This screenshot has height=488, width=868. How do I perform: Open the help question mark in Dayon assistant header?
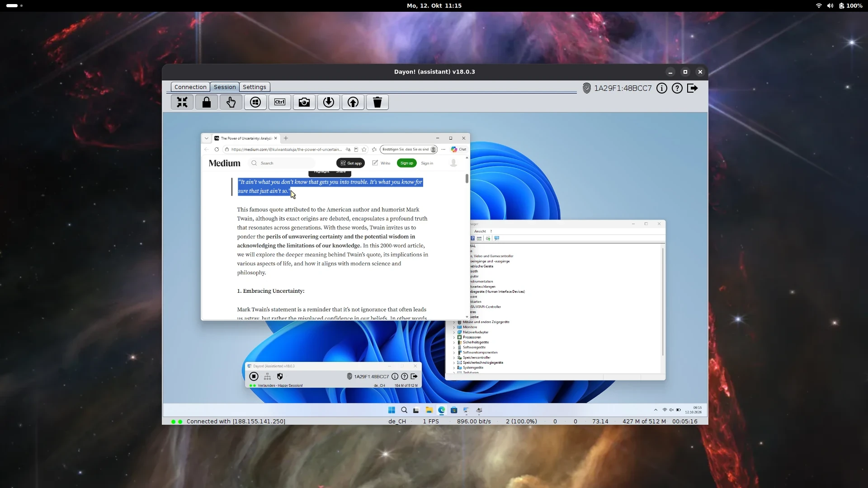tap(677, 88)
